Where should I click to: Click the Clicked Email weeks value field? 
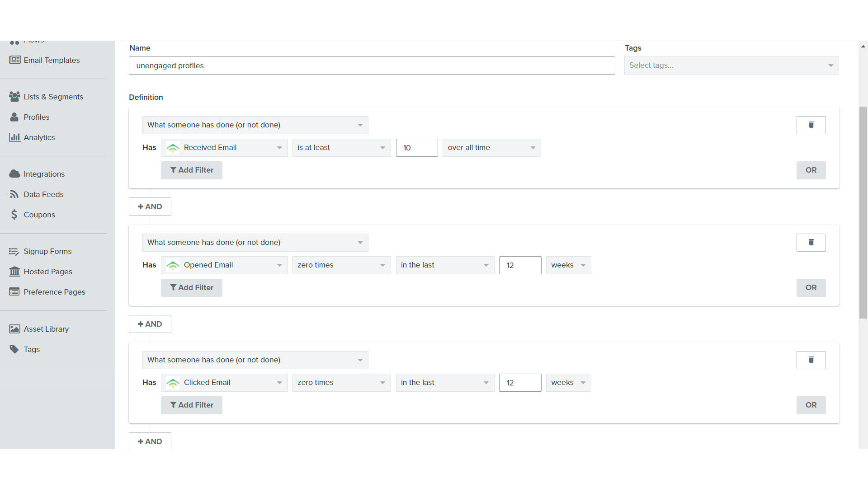[x=520, y=383]
